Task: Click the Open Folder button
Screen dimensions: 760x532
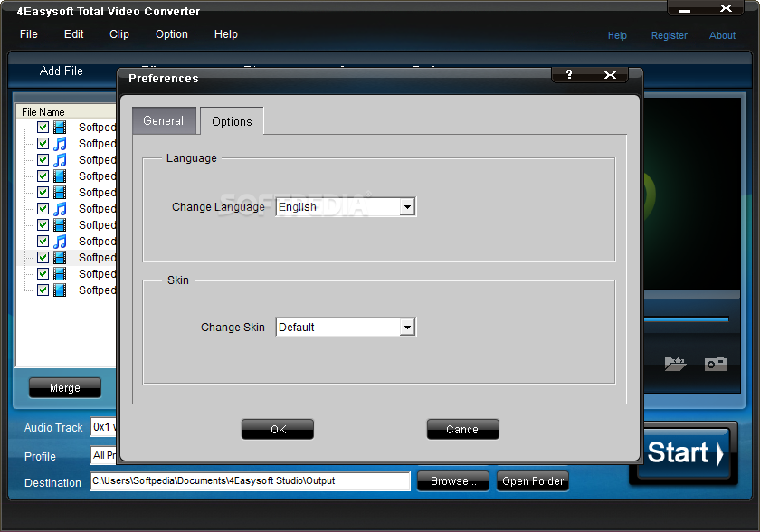Action: (x=533, y=481)
